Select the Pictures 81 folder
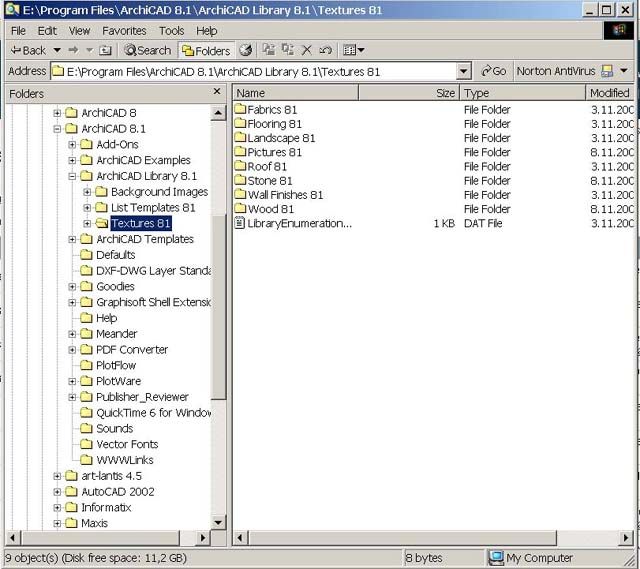Screen dimensions: 640x569 (269, 152)
